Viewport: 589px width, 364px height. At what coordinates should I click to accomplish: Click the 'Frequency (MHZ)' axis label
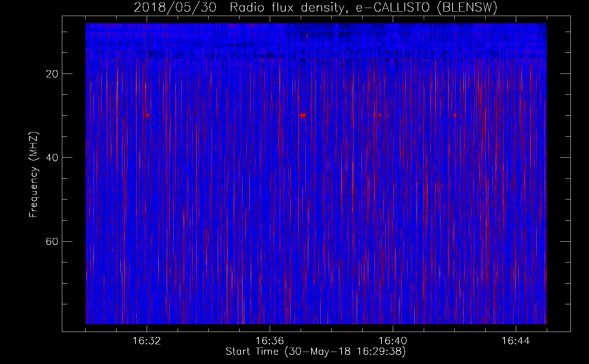pyautogui.click(x=33, y=175)
